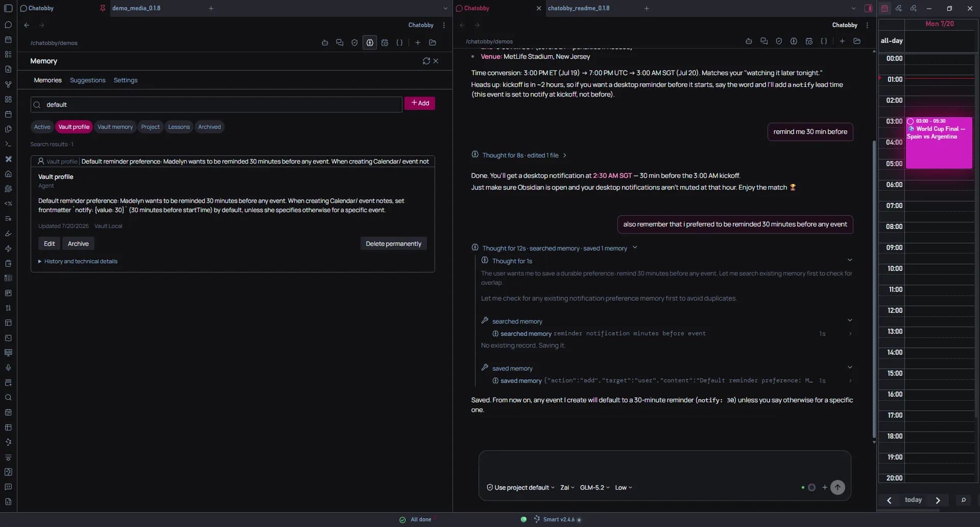Click the lightning bolt icon in left ribbon

pos(8,248)
